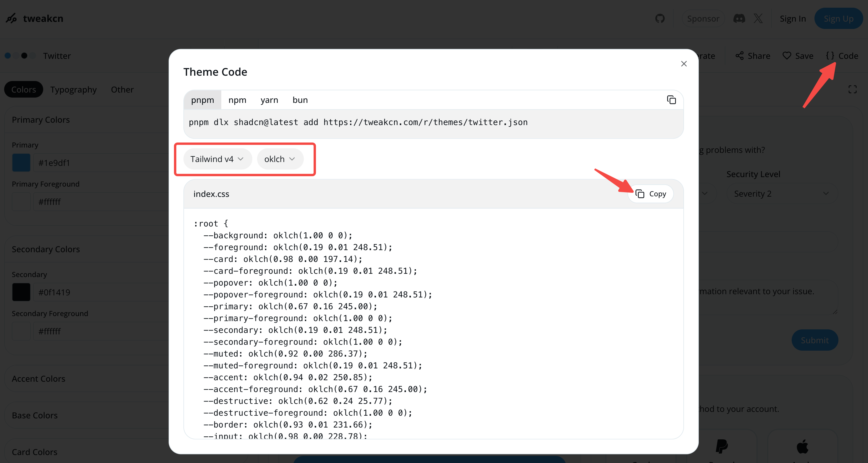The width and height of the screenshot is (868, 463).
Task: Open the Discord icon link
Action: (x=739, y=19)
